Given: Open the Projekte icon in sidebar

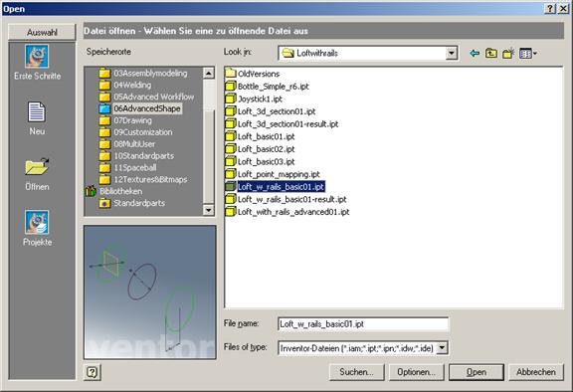Looking at the screenshot, I should coord(37,222).
